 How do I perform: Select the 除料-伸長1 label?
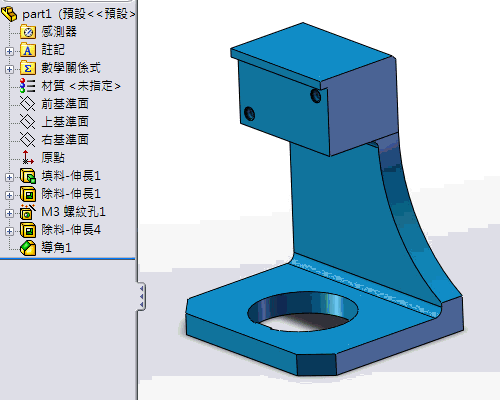[71, 194]
